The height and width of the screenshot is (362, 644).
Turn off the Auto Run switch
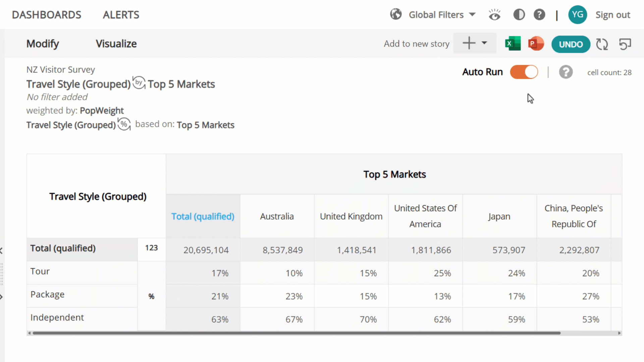click(524, 72)
